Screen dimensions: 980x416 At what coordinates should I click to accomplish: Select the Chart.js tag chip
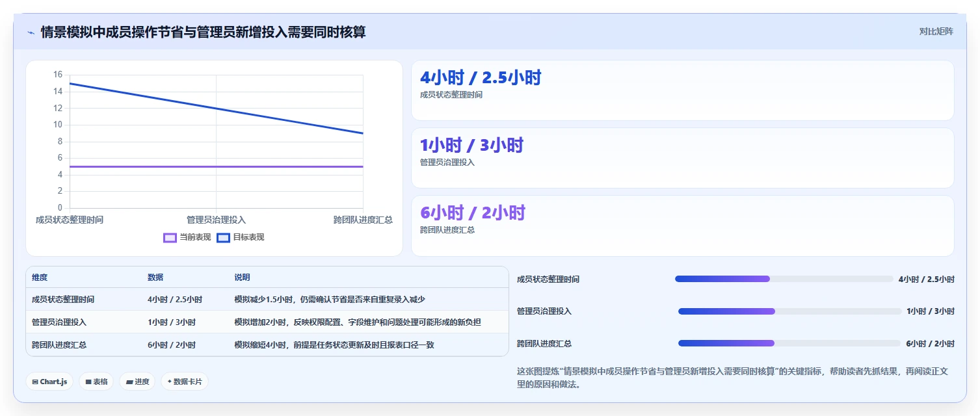pyautogui.click(x=49, y=382)
